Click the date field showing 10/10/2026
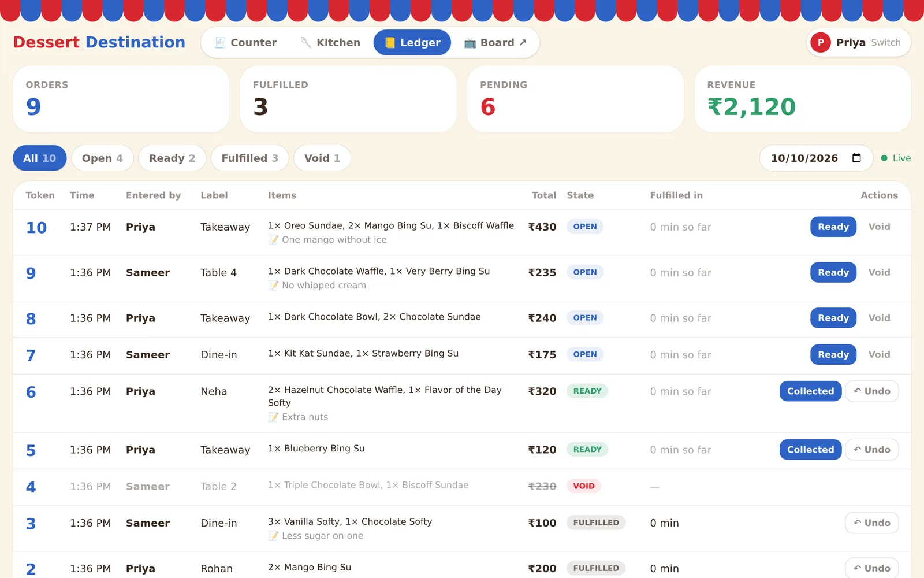924x578 pixels. (816, 158)
